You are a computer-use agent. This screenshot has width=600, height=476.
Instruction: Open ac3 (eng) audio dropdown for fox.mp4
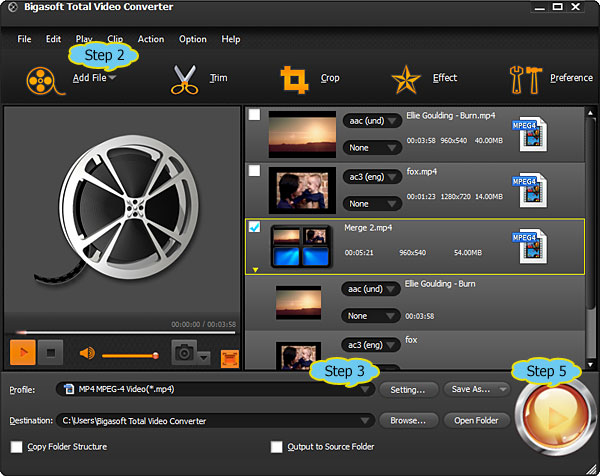[x=372, y=177]
